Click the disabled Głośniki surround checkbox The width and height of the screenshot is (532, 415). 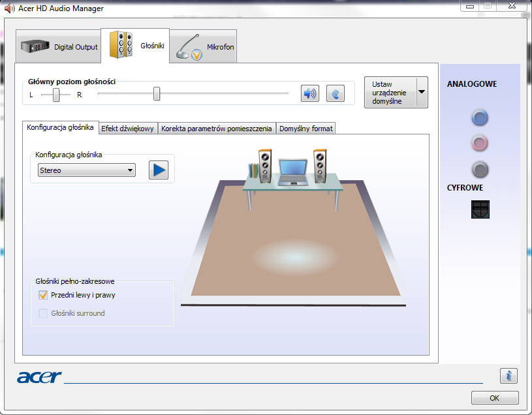coord(43,313)
